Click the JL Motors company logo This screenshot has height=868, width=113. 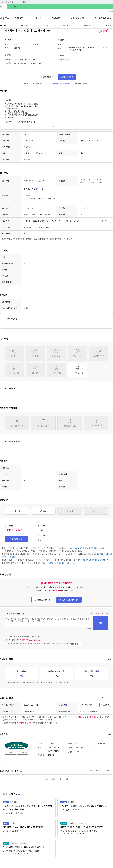[x=17, y=745]
